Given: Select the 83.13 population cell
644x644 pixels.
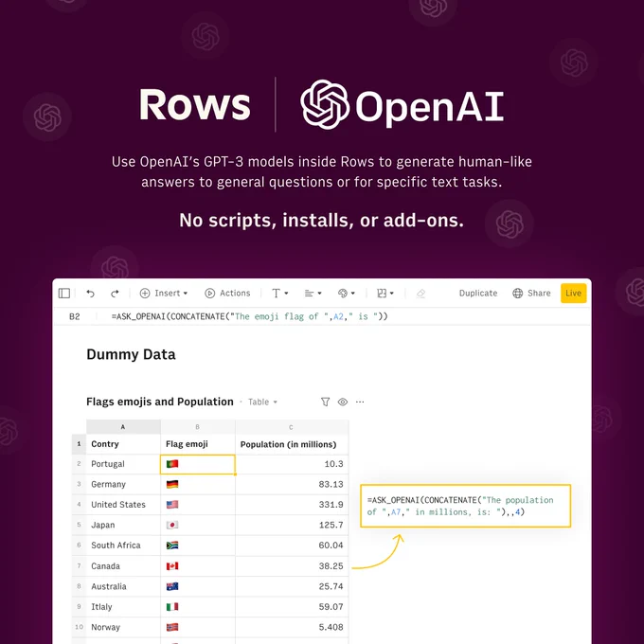Looking at the screenshot, I should pyautogui.click(x=292, y=484).
